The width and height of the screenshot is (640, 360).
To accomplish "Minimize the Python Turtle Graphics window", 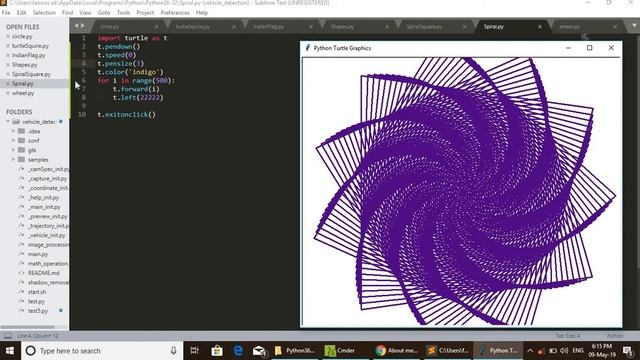I will point(568,48).
